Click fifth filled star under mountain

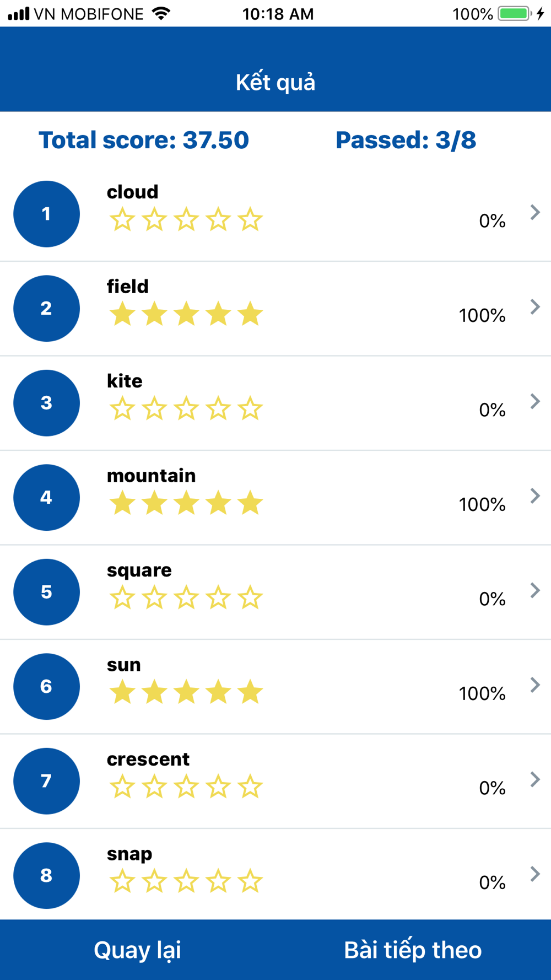(250, 503)
